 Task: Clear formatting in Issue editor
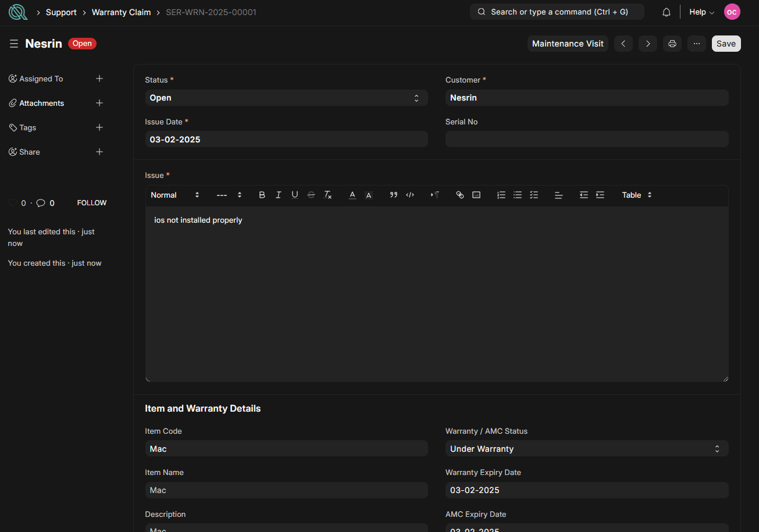[x=328, y=195]
